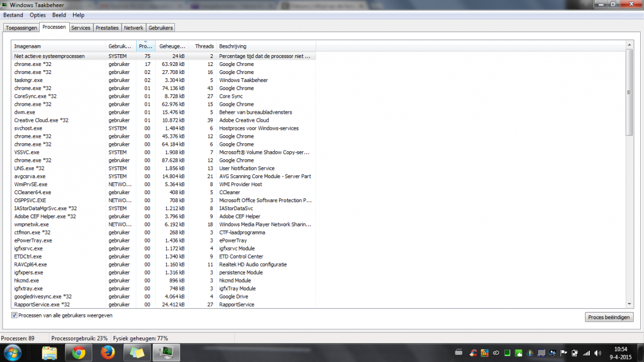Select 'Niet actieve systeemprocessen' row
Screen dimensions: 644x362
click(x=163, y=56)
